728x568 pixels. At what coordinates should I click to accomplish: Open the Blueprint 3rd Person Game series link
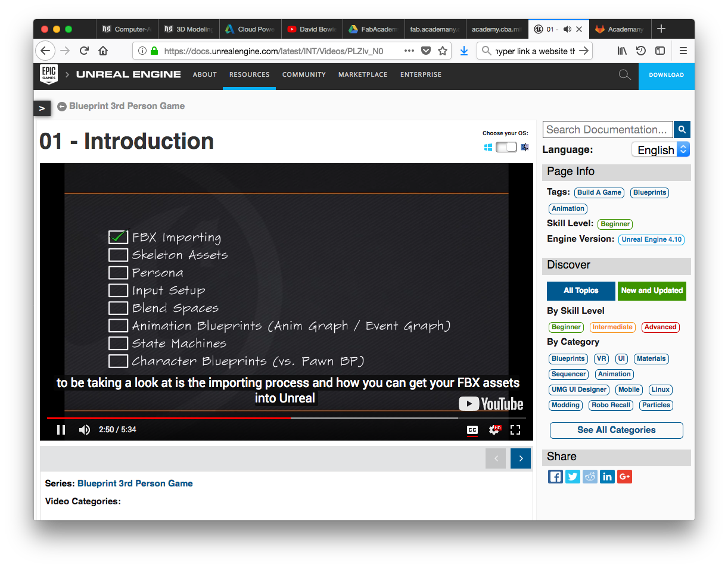pyautogui.click(x=135, y=483)
